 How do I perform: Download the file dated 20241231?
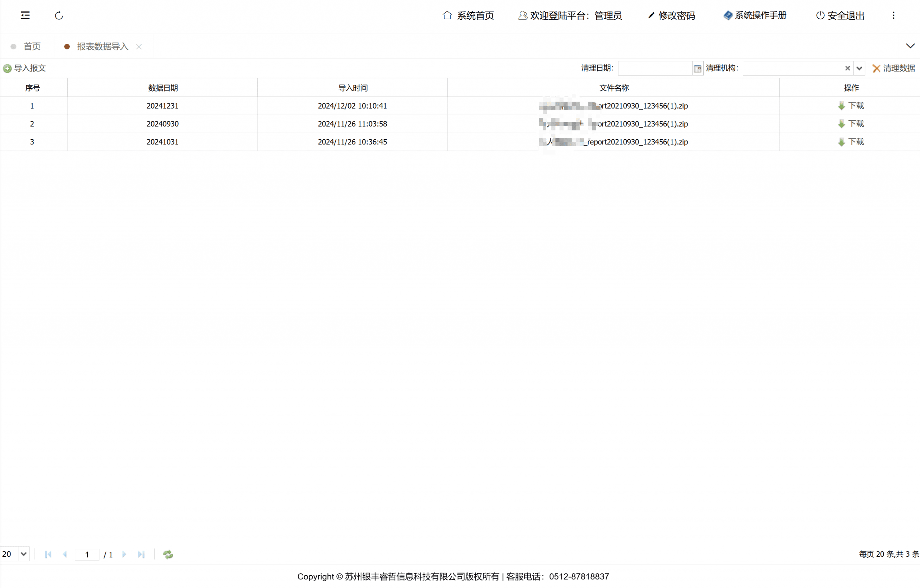[851, 106]
